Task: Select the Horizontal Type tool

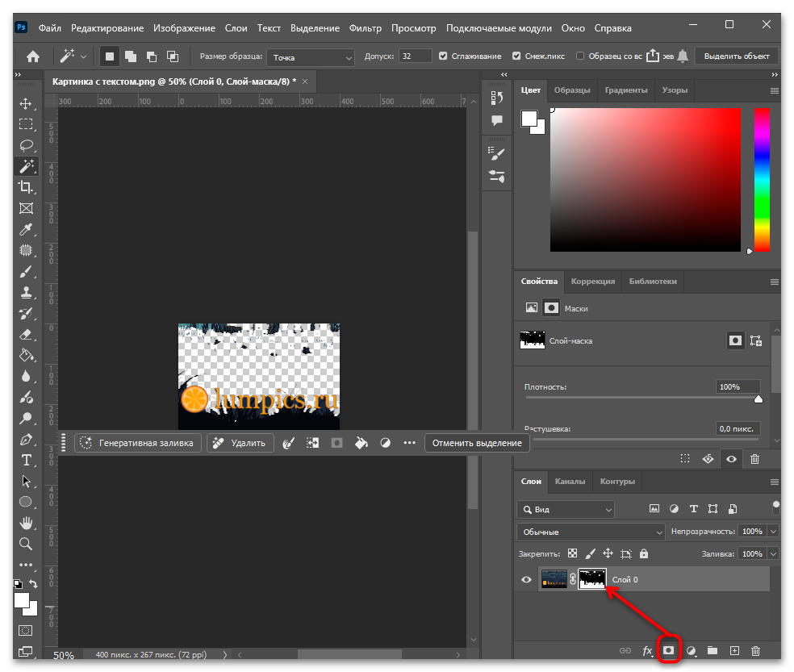Action: coord(26,461)
